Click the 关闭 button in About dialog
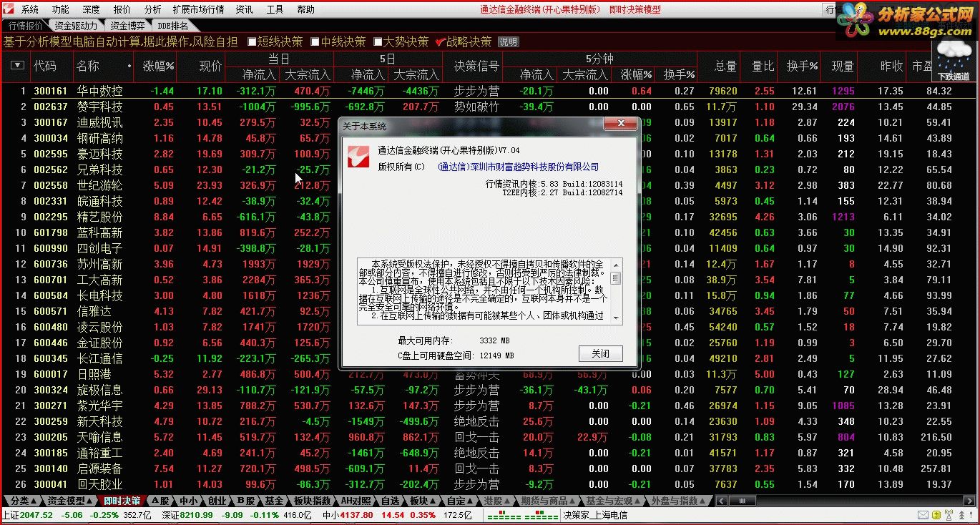The width and height of the screenshot is (980, 525). 601,353
